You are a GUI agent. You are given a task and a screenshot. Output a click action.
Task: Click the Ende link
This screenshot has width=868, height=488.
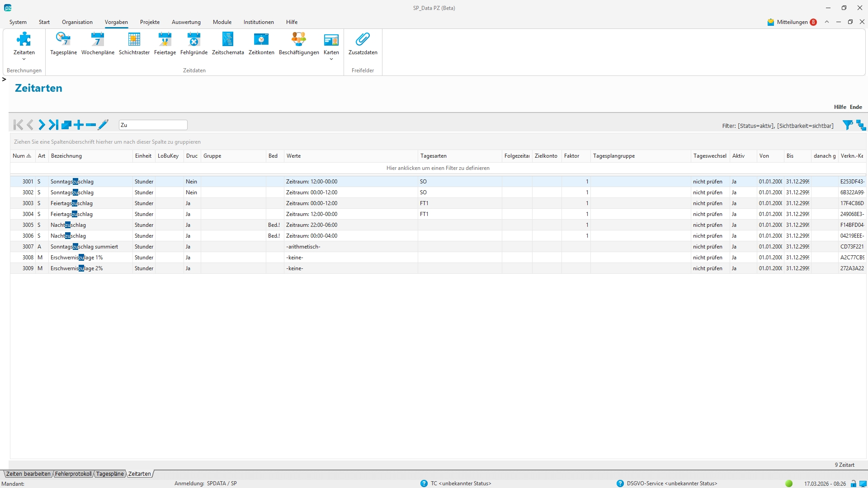(x=856, y=107)
